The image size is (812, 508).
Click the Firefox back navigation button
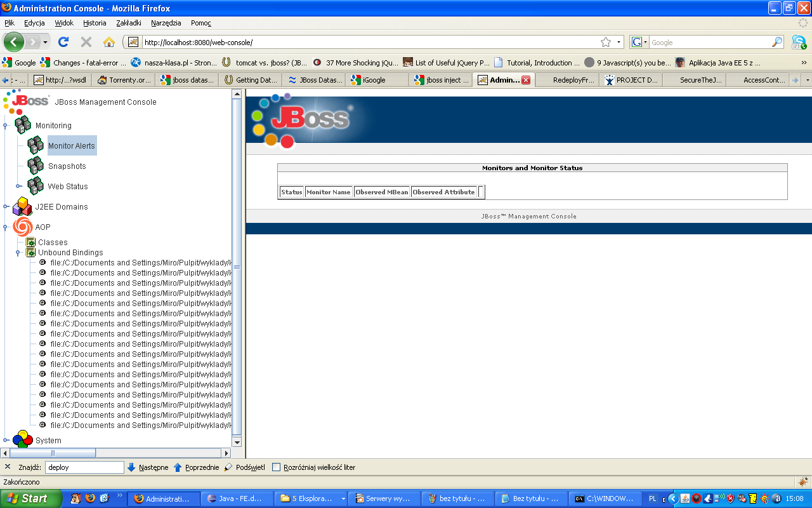click(x=14, y=42)
